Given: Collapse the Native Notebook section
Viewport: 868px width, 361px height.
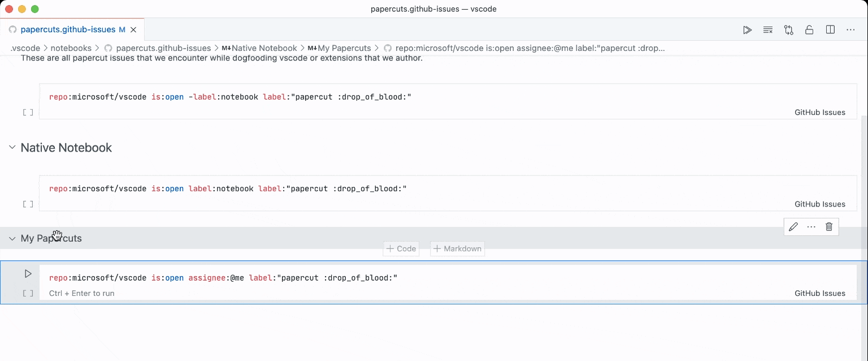Looking at the screenshot, I should click(12, 148).
